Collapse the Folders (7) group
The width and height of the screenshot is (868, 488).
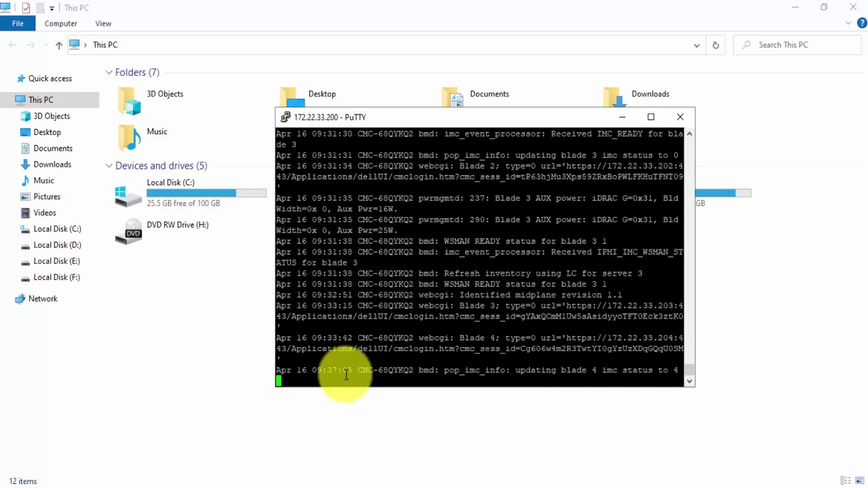click(108, 73)
